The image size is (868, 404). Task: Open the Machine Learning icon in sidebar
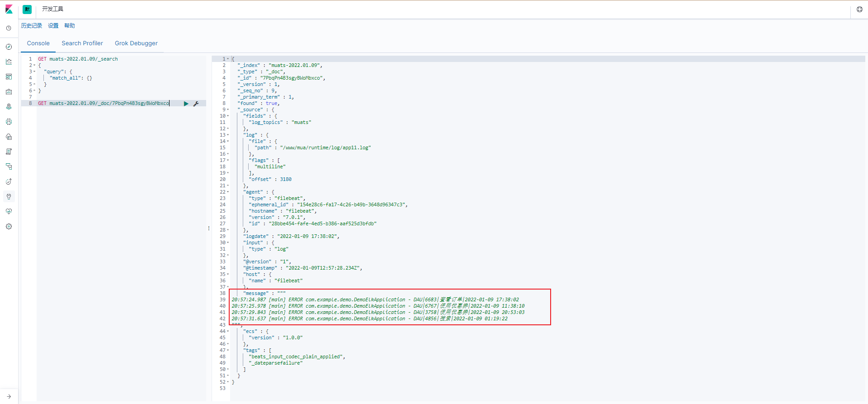[x=9, y=121]
